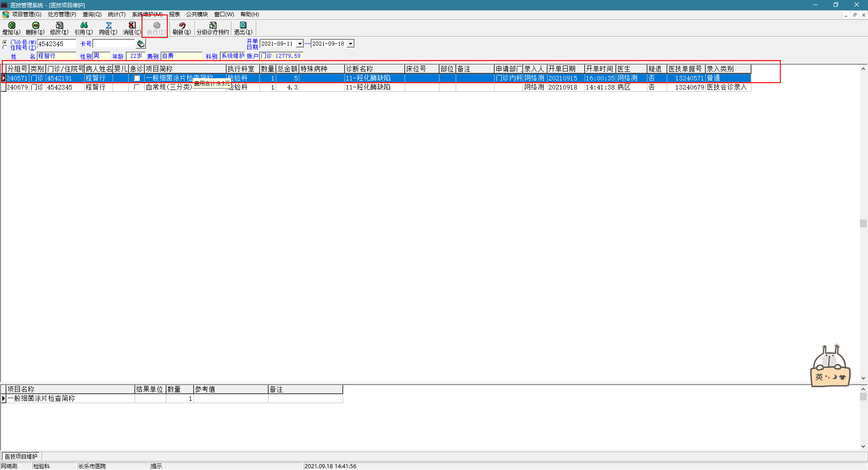Open the 公共模块 menu
Image resolution: width=868 pixels, height=470 pixels.
tap(197, 14)
